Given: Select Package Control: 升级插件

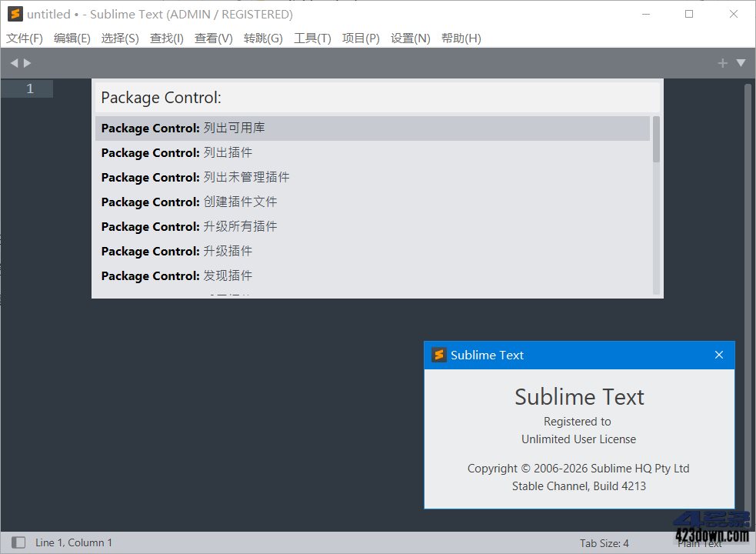Looking at the screenshot, I should [372, 252].
